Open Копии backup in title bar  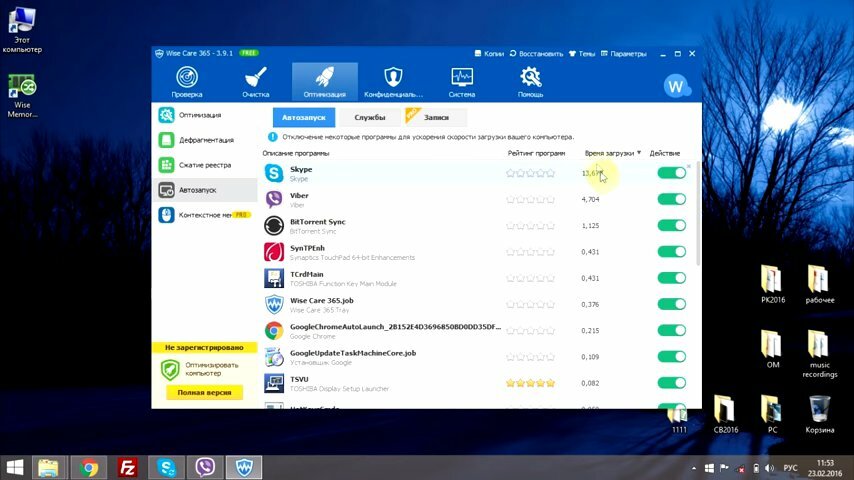click(x=489, y=53)
